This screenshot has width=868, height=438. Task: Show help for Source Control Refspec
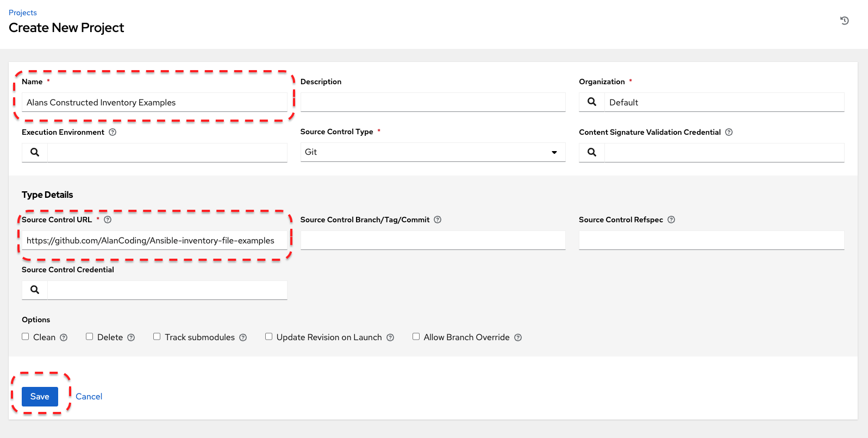click(x=671, y=220)
